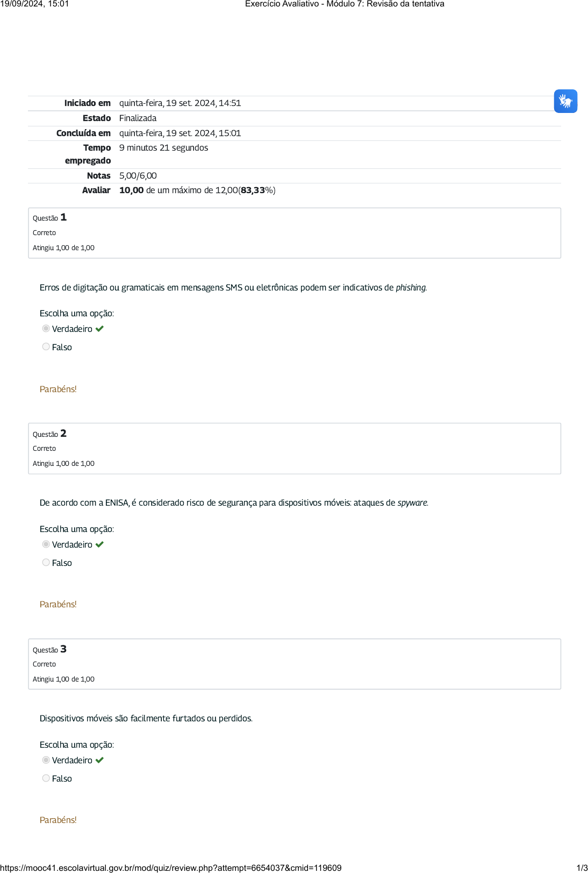Open the VLibras sign language widget
Image resolution: width=588 pixels, height=873 pixels.
565,101
